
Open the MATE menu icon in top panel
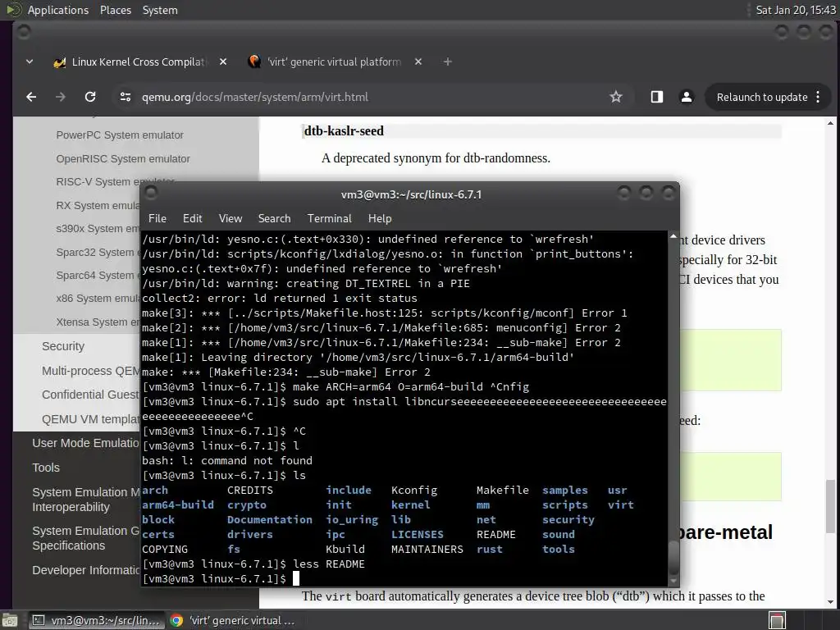pos(13,10)
